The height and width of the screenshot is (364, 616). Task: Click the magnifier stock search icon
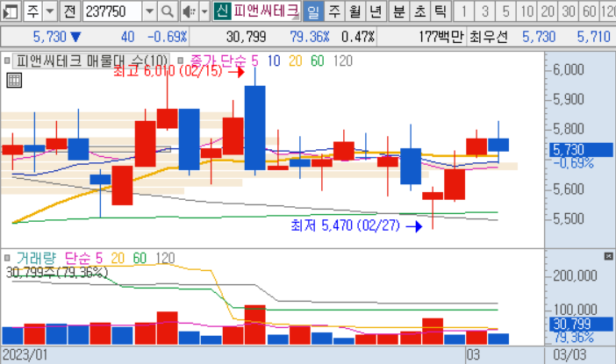coord(168,11)
